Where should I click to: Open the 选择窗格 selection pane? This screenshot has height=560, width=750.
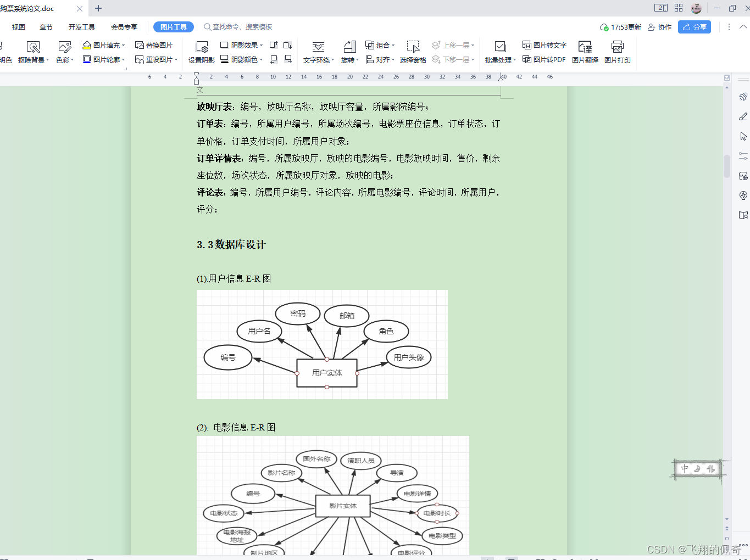point(413,53)
